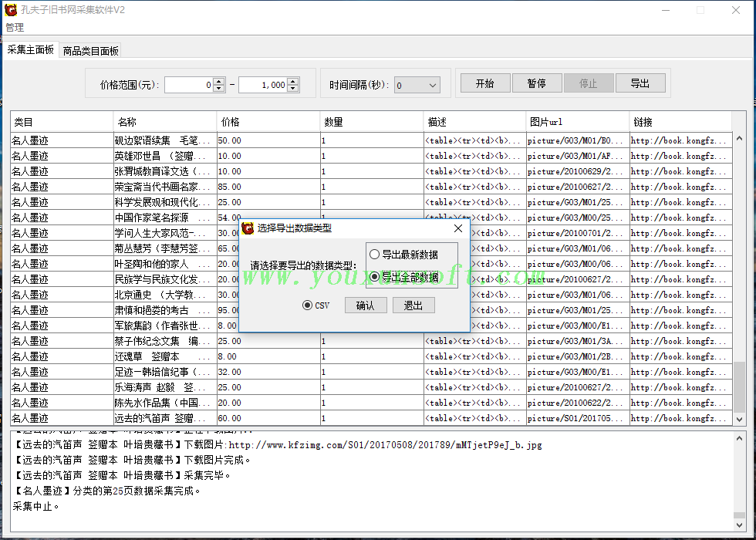Select row 远去的汽笛声 签赠...
Image resolution: width=756 pixels, height=540 pixels.
tap(371, 418)
